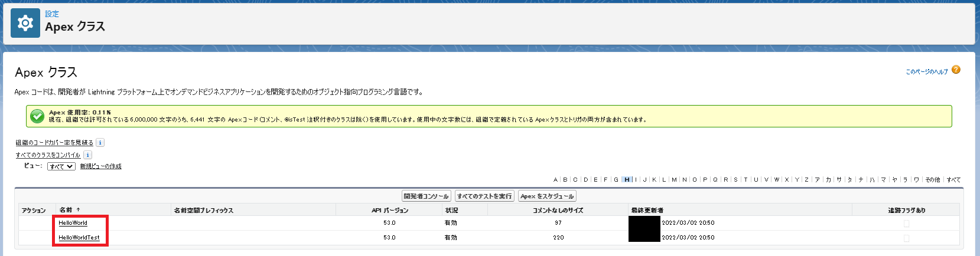Click the green checkmark status icon
This screenshot has height=256, width=980.
[37, 116]
